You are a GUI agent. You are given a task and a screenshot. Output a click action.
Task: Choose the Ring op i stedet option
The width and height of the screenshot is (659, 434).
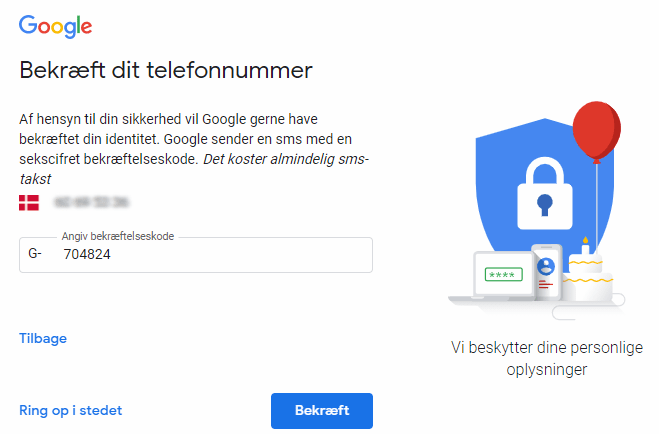[x=70, y=410]
